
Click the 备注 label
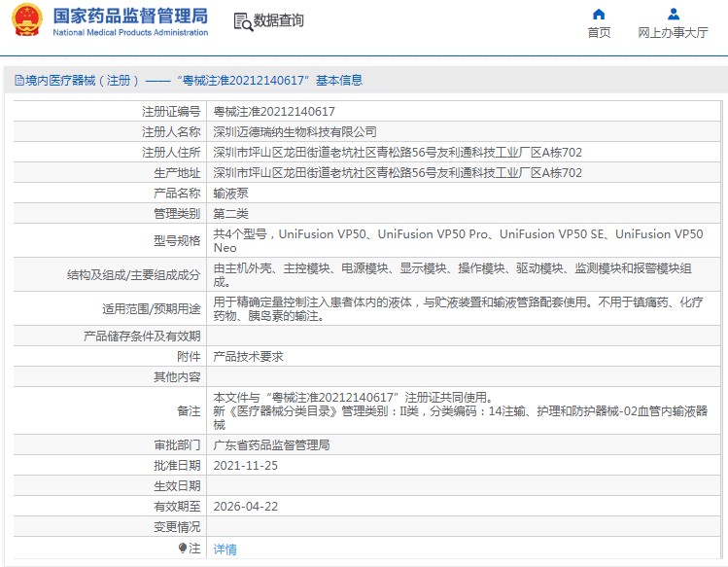point(189,411)
